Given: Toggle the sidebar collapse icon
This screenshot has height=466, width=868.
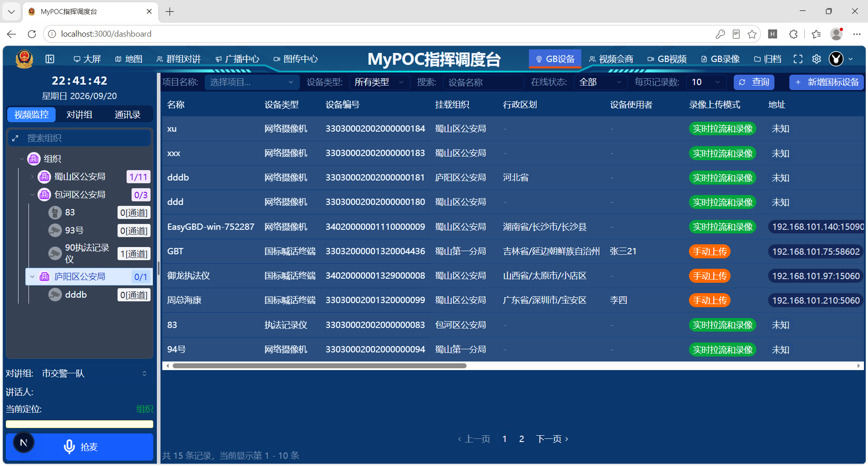Looking at the screenshot, I should [50, 59].
